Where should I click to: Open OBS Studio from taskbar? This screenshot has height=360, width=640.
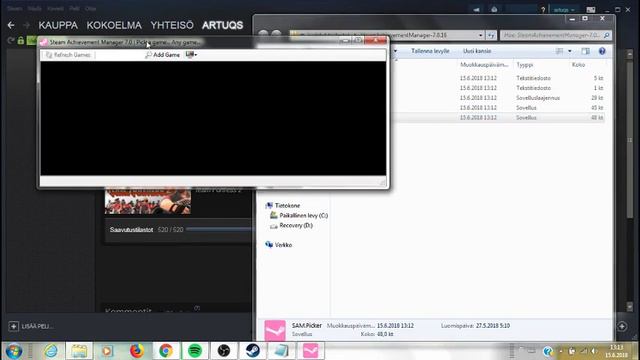(x=224, y=351)
